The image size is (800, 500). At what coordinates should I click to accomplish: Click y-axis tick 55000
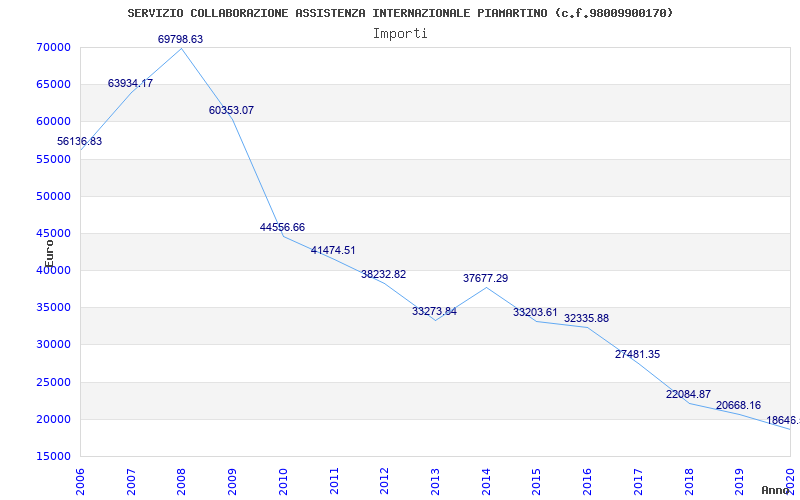tap(53, 159)
